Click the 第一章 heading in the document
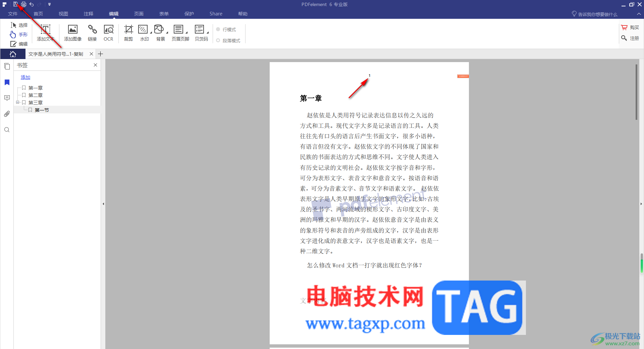Viewport: 644px width, 349px height. coord(311,98)
